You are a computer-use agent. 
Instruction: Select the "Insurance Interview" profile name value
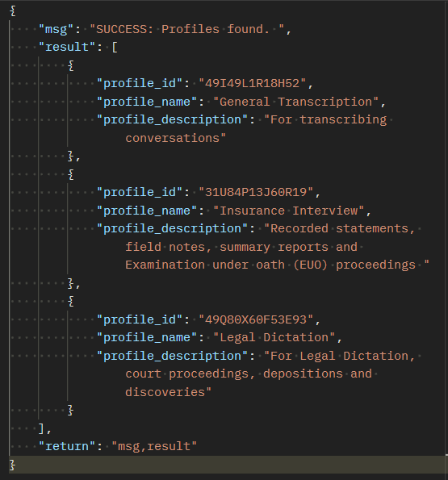[x=288, y=211]
